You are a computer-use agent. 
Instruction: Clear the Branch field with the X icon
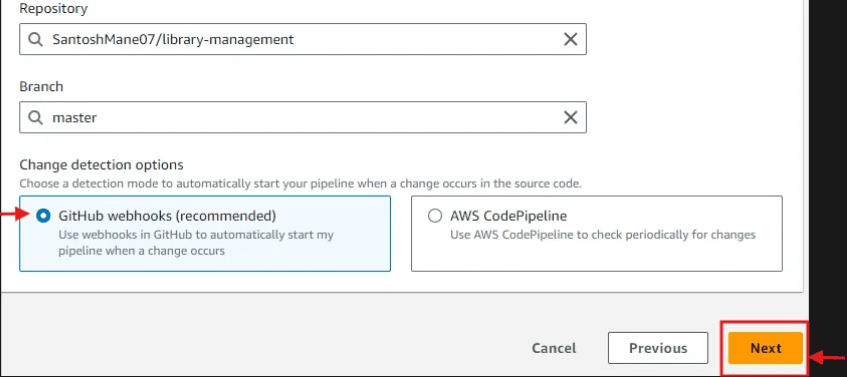[570, 117]
